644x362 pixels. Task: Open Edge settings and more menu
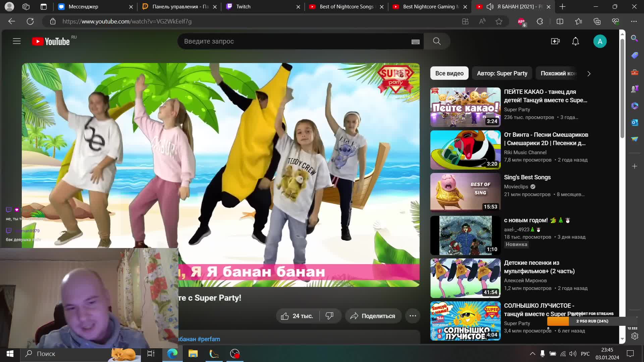click(x=634, y=21)
